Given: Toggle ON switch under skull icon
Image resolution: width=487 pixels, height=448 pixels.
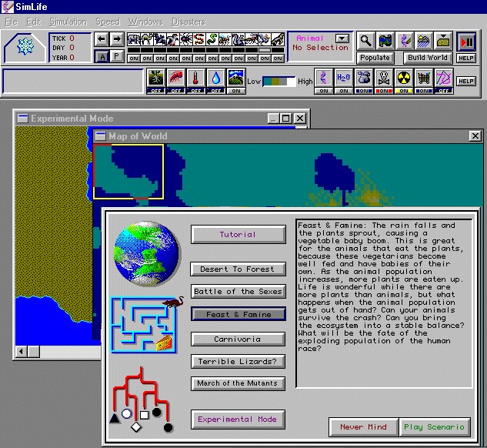Looking at the screenshot, I should pyautogui.click(x=384, y=91).
